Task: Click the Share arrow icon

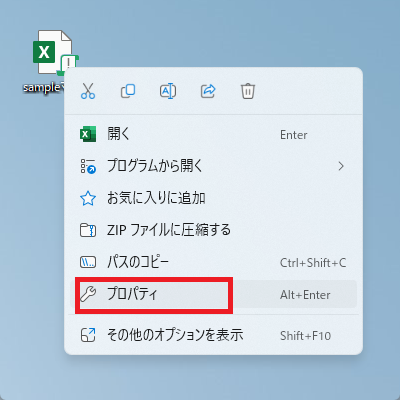Action: (x=208, y=91)
